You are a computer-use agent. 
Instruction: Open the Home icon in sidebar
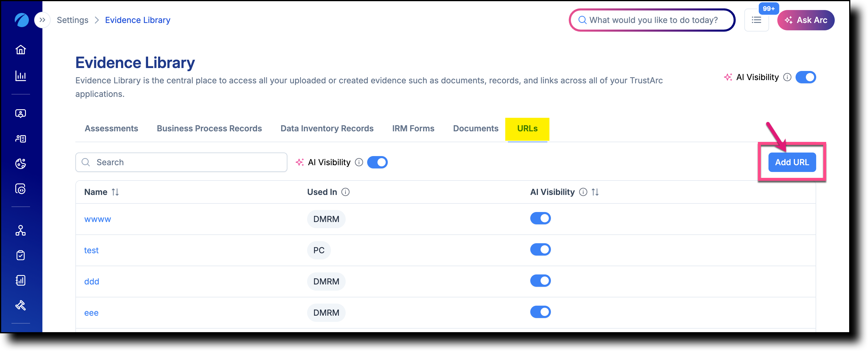[x=21, y=50]
